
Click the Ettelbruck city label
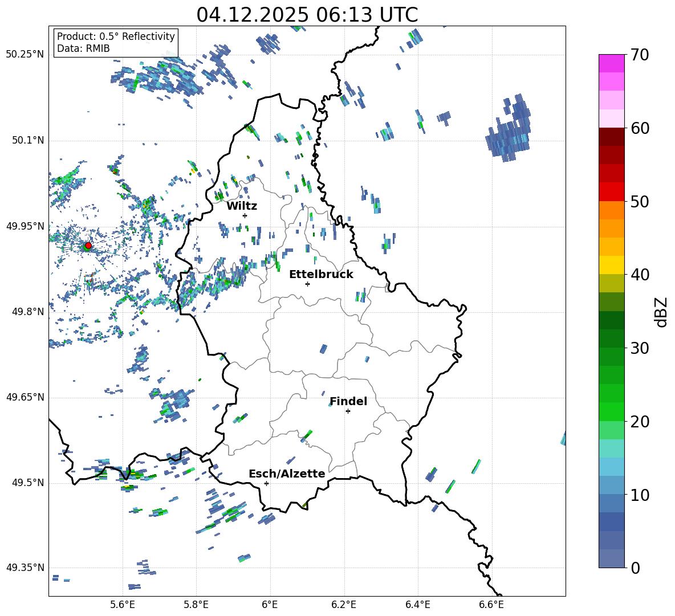click(x=321, y=275)
